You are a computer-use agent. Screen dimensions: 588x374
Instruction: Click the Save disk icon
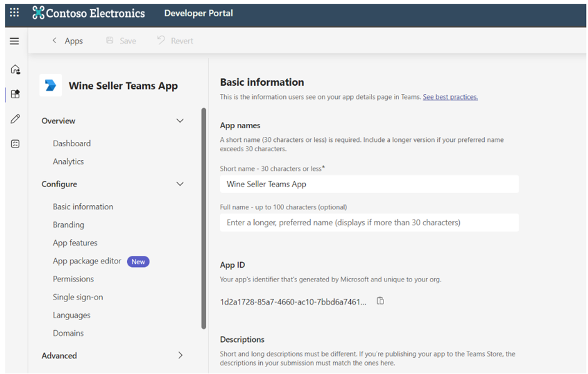tap(109, 41)
